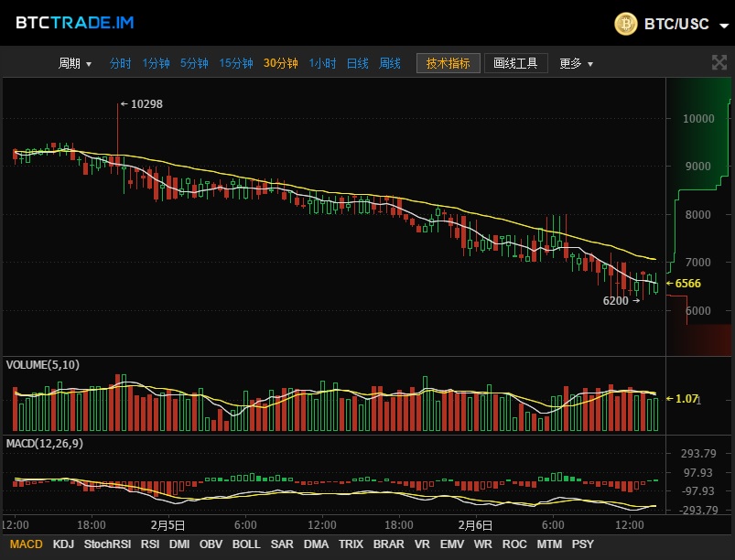Expand the 周期 period dropdown
The image size is (735, 560).
coord(75,63)
